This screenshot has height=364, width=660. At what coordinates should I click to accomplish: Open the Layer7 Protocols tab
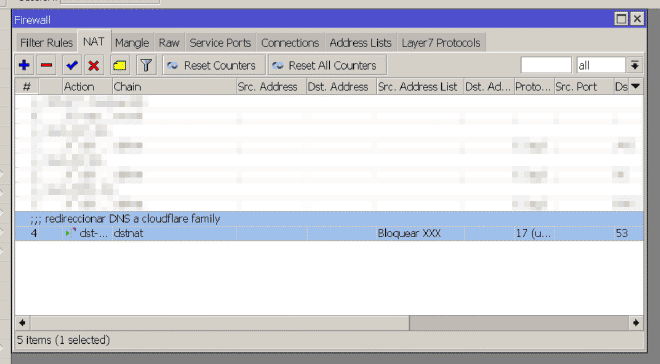pyautogui.click(x=441, y=43)
